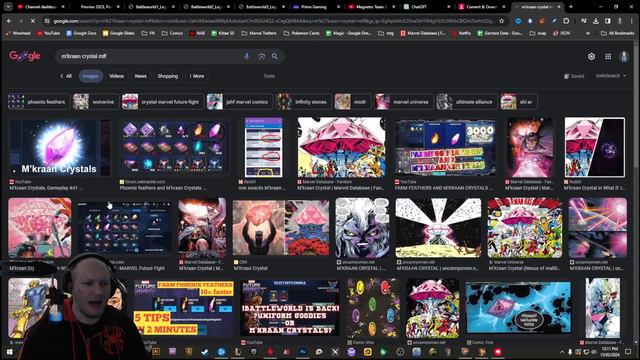Click the browser forward arrow
Screen dimensions: 640x360
21,21
